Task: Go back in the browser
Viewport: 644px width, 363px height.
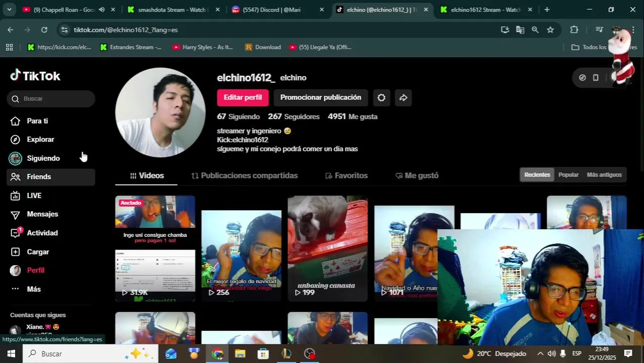Action: tap(11, 30)
